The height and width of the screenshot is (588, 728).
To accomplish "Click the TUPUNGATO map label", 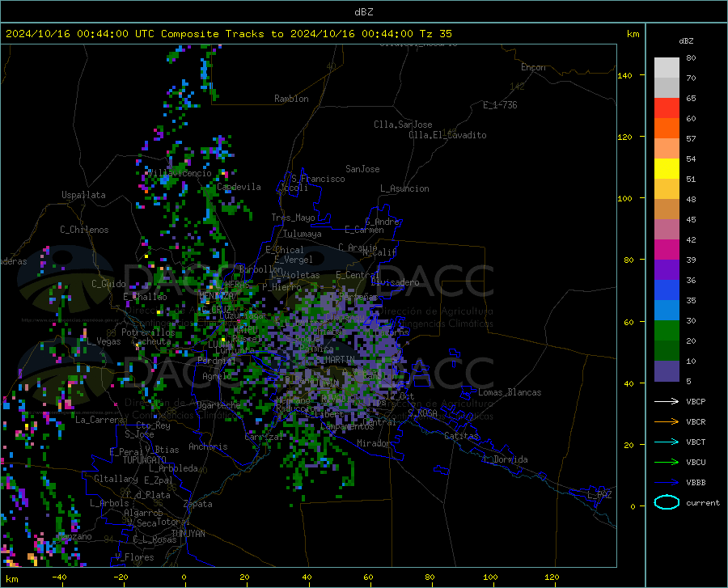I will tap(145, 460).
